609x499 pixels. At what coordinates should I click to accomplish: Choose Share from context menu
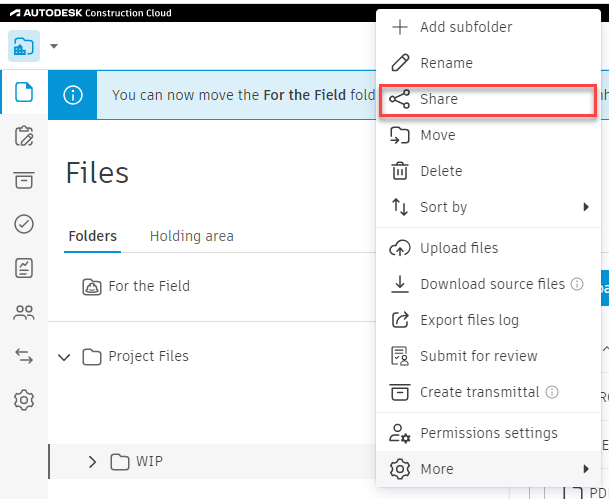pos(488,99)
